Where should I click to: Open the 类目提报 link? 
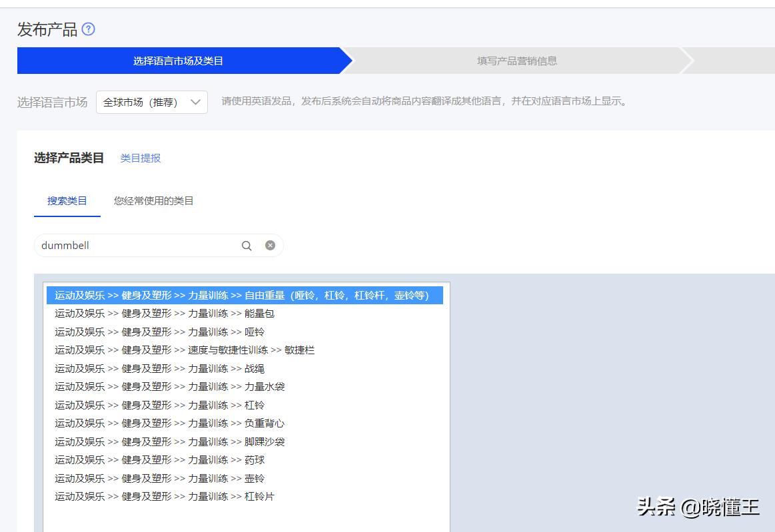point(140,158)
